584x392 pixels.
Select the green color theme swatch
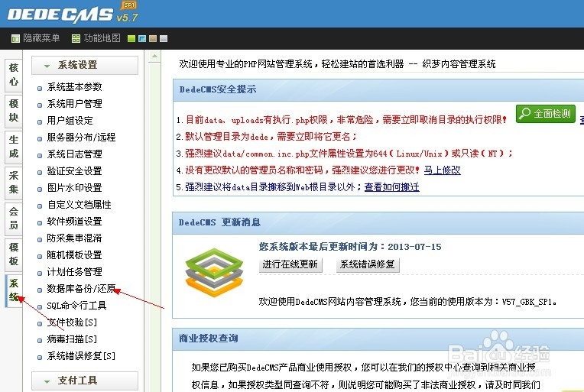(x=131, y=38)
